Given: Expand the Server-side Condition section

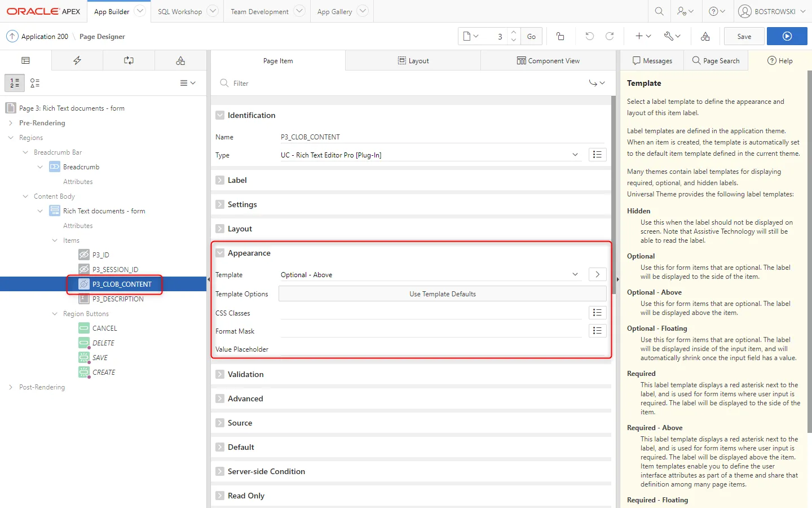Looking at the screenshot, I should click(x=220, y=471).
